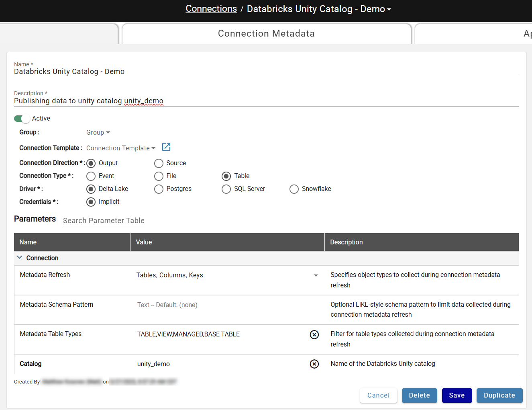Select the SQL Server driver
This screenshot has height=410, width=532.
[226, 189]
